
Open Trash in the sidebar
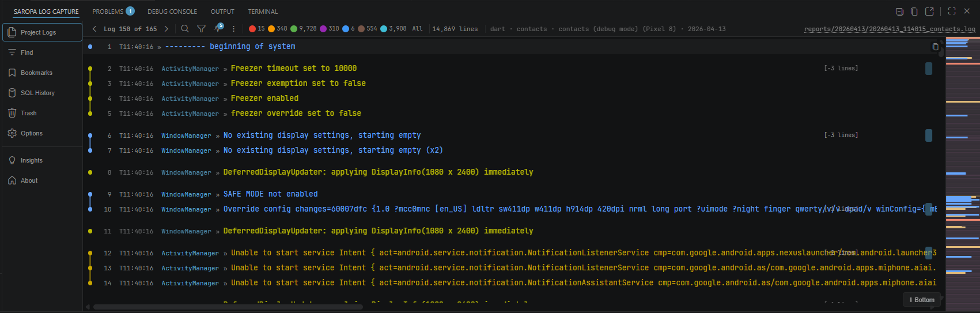tap(43, 113)
